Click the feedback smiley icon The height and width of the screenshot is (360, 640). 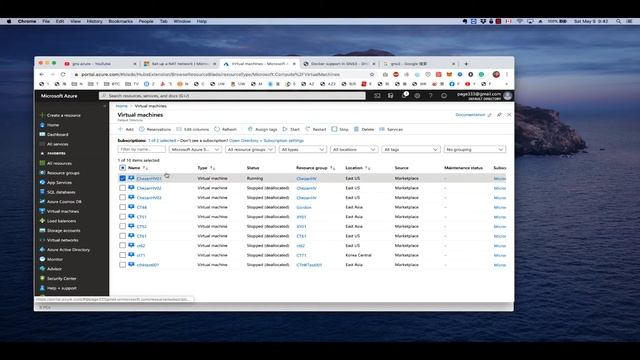[444, 96]
